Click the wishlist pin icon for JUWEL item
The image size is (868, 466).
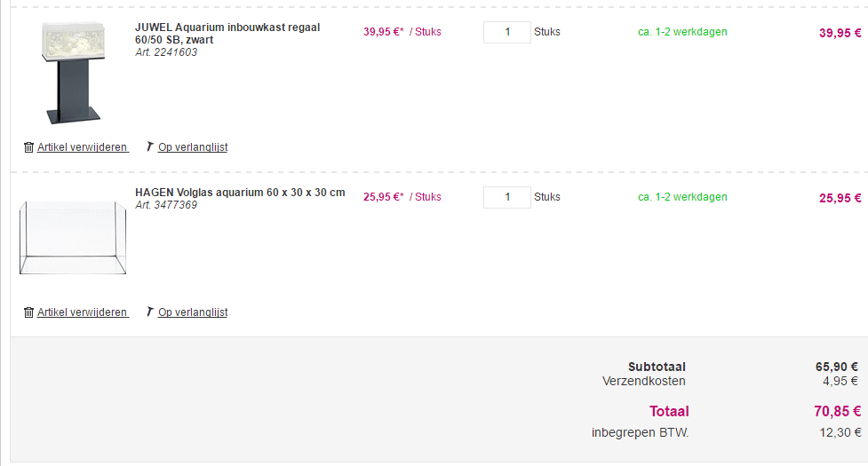coord(149,146)
